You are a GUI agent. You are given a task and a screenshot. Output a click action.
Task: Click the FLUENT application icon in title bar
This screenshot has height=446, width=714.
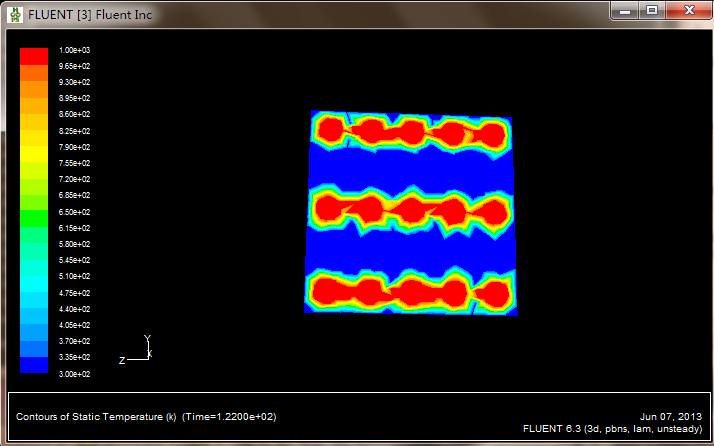coord(14,14)
